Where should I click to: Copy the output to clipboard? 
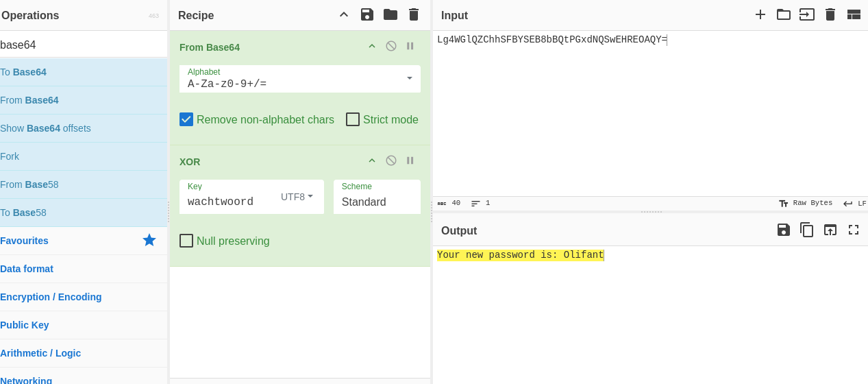(806, 230)
